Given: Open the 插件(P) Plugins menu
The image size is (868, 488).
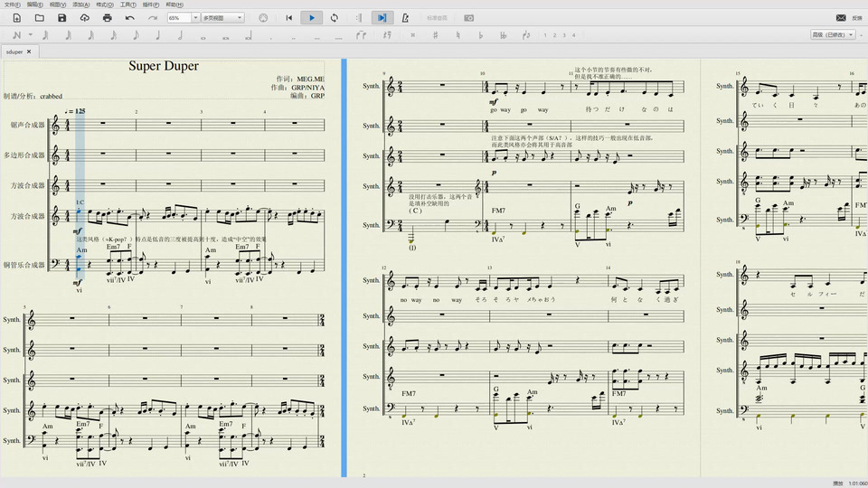Looking at the screenshot, I should pos(151,5).
